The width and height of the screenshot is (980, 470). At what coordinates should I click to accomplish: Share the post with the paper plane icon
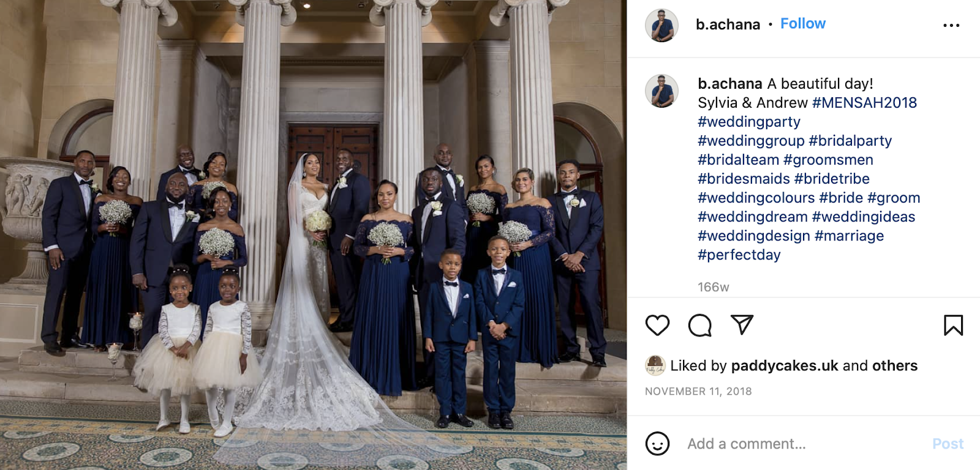[742, 325]
